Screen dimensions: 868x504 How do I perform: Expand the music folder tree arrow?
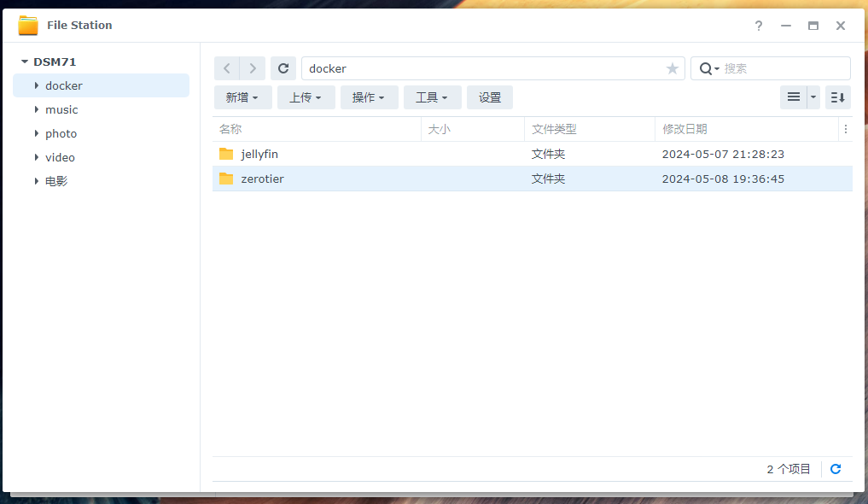[37, 109]
